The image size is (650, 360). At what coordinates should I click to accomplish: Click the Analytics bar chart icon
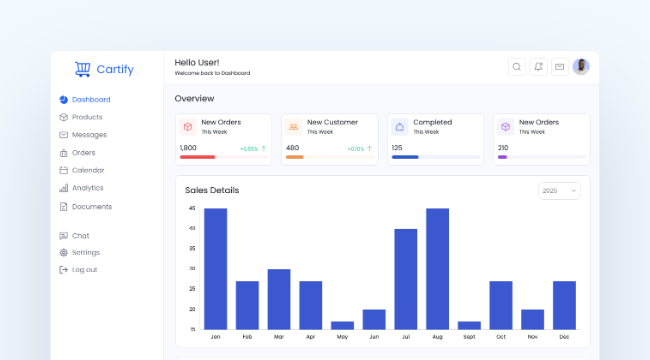[x=63, y=188]
